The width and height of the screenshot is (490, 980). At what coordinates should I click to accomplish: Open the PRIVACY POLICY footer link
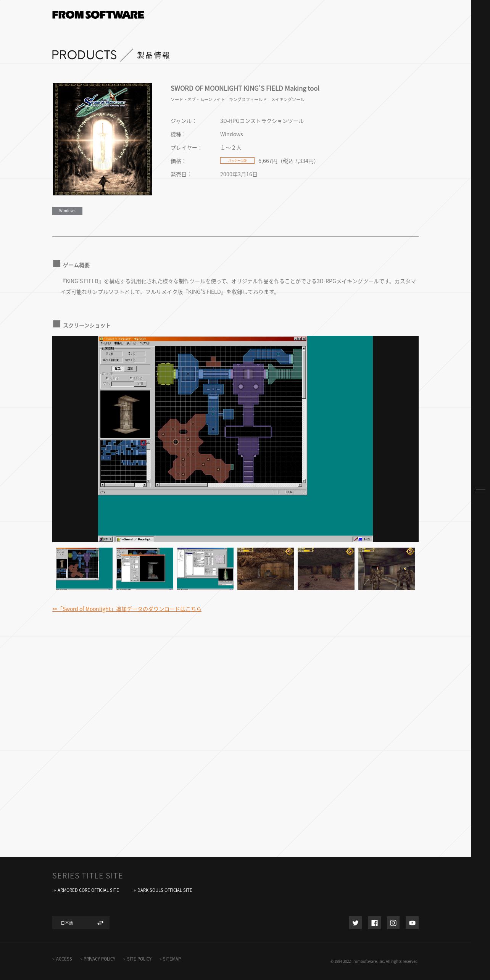click(x=98, y=959)
